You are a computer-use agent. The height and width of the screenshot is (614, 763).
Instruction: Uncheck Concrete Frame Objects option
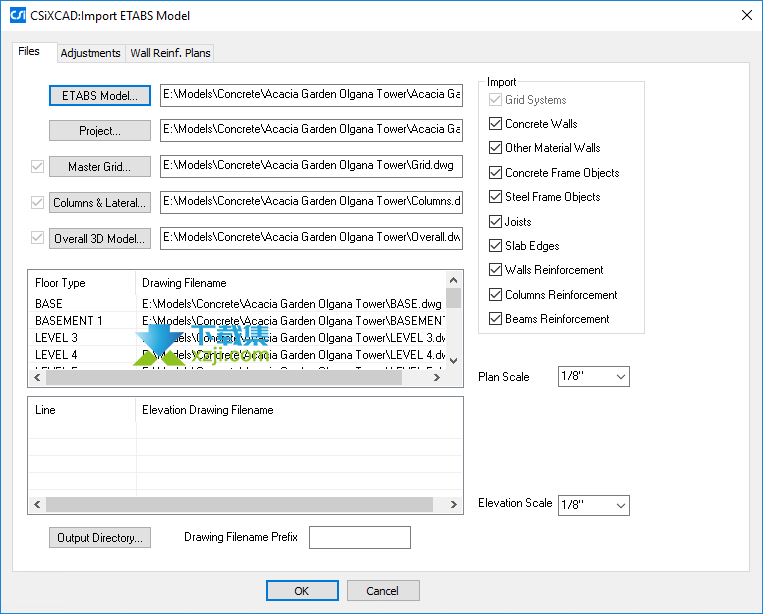[x=495, y=172]
